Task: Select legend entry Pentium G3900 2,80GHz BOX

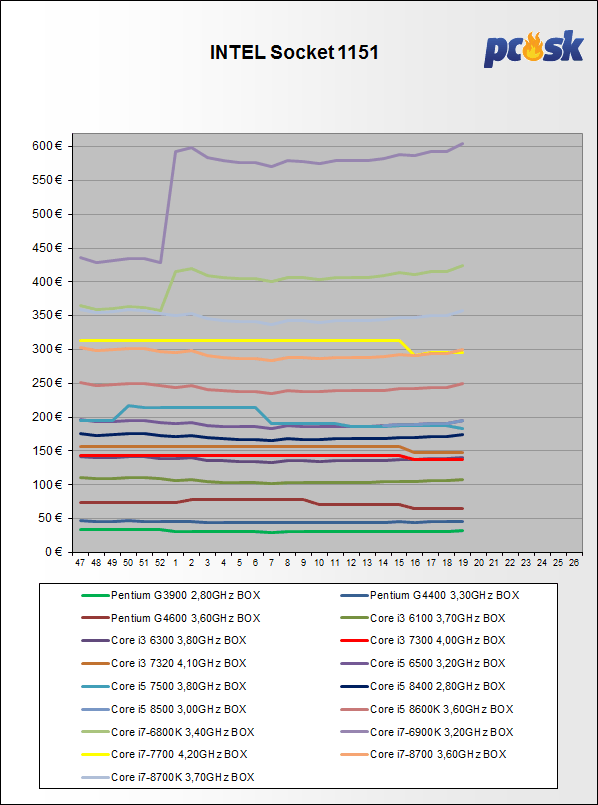Action: (171, 596)
